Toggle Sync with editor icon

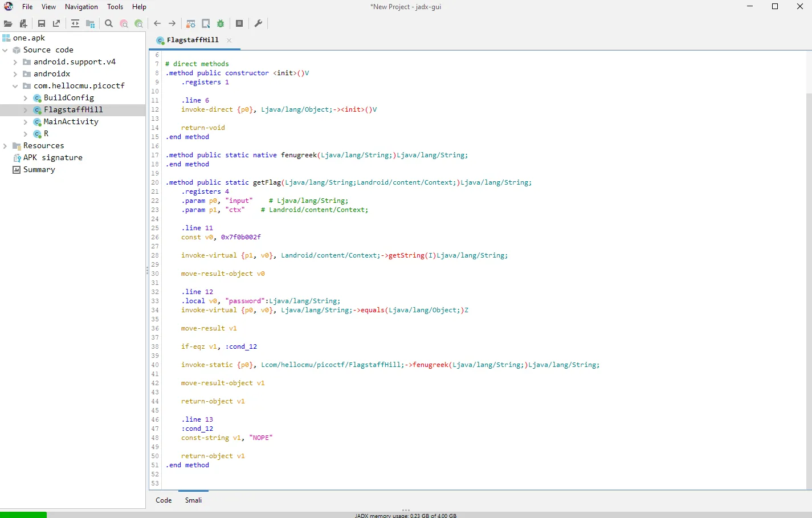click(75, 23)
